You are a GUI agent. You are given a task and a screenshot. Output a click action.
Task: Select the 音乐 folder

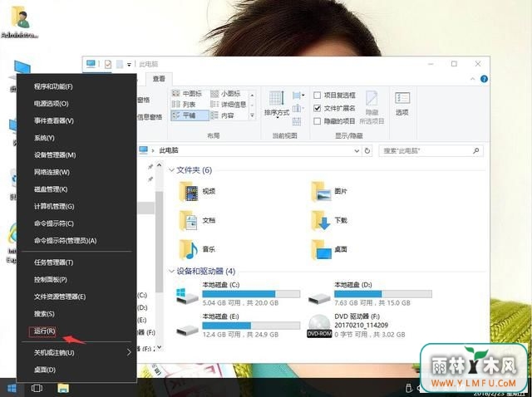coord(197,249)
